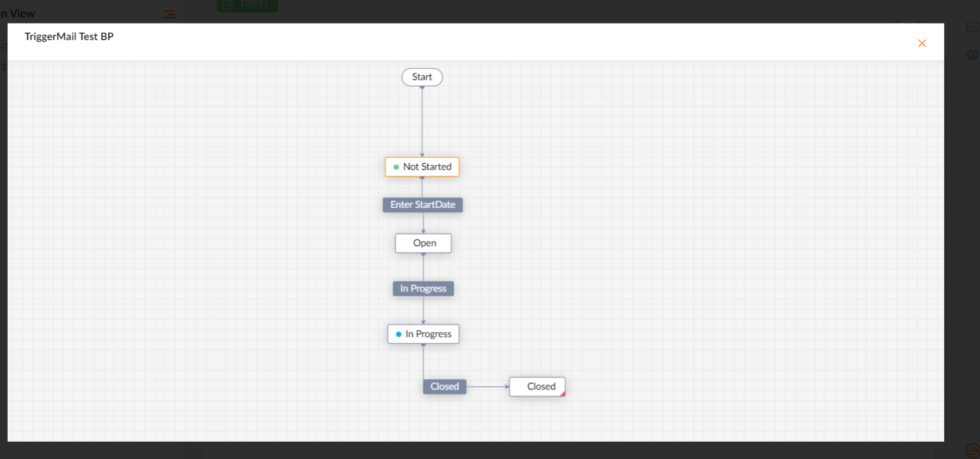Open the chat comments panel icon
Image resolution: width=980 pixels, height=459 pixels.
tap(971, 27)
